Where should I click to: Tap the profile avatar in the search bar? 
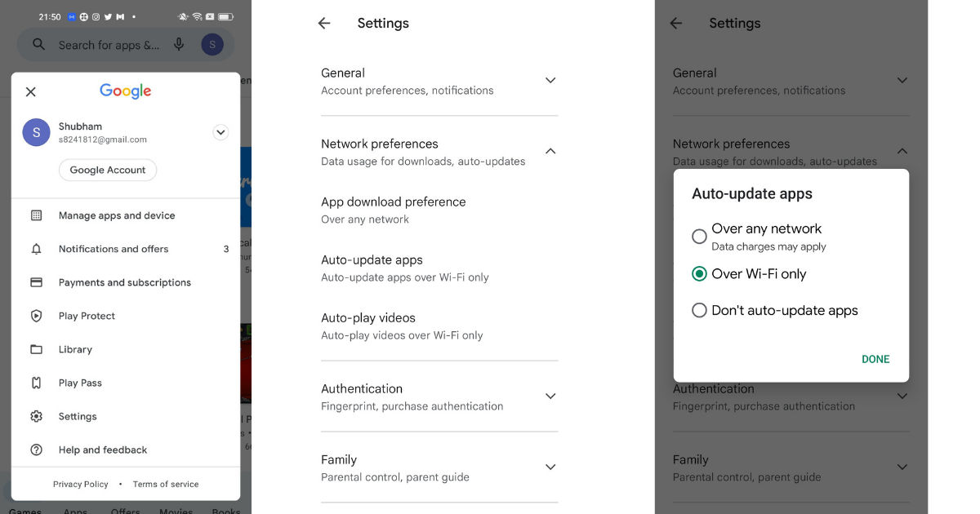tap(212, 44)
